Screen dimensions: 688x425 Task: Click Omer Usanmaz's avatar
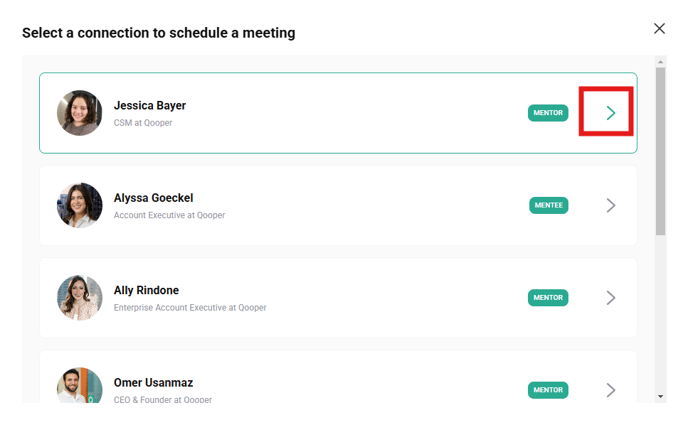pyautogui.click(x=80, y=386)
